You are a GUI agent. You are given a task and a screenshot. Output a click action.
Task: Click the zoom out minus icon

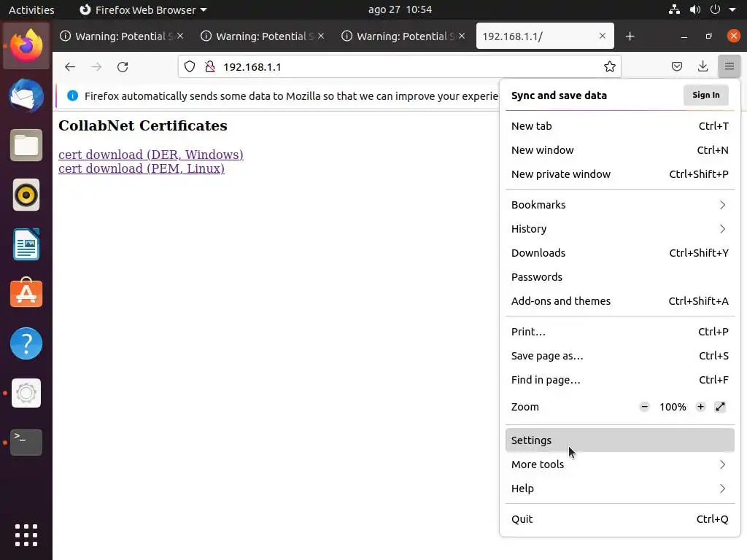[644, 407]
